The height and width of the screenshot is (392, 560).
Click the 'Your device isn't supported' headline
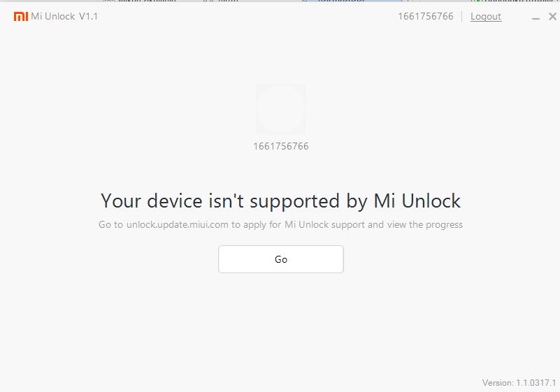pyautogui.click(x=281, y=201)
